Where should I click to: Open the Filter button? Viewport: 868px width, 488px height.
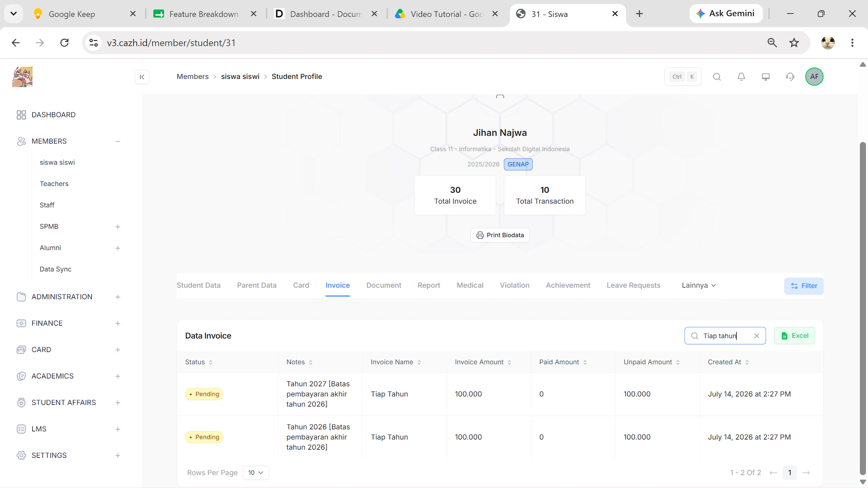(x=804, y=286)
